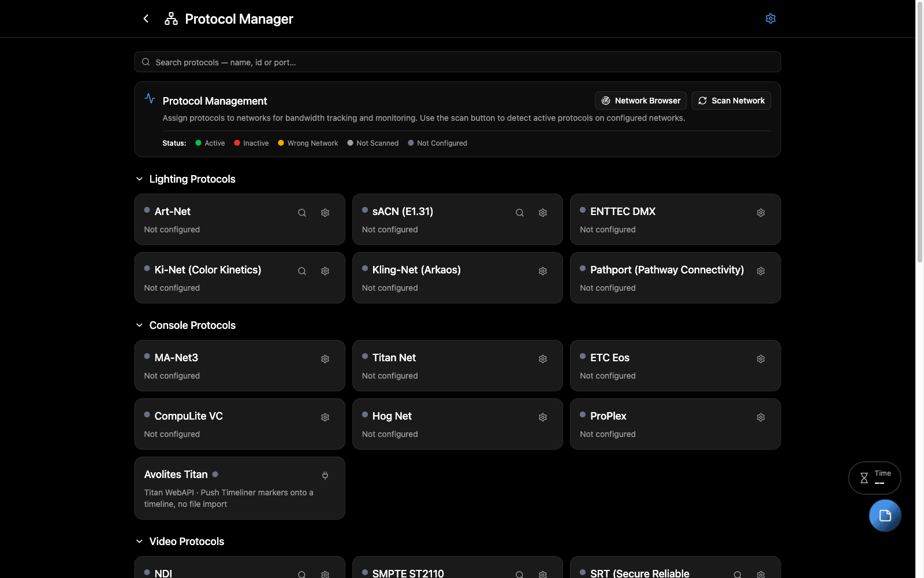924x578 pixels.
Task: Open Pathport gear settings icon
Action: click(x=761, y=271)
